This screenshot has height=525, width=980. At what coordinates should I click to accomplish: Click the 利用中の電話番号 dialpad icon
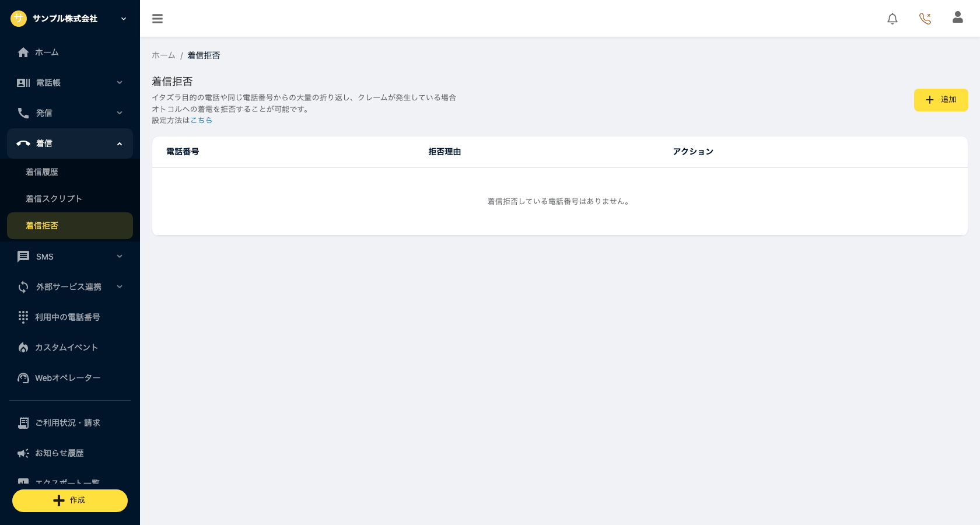pyautogui.click(x=23, y=317)
